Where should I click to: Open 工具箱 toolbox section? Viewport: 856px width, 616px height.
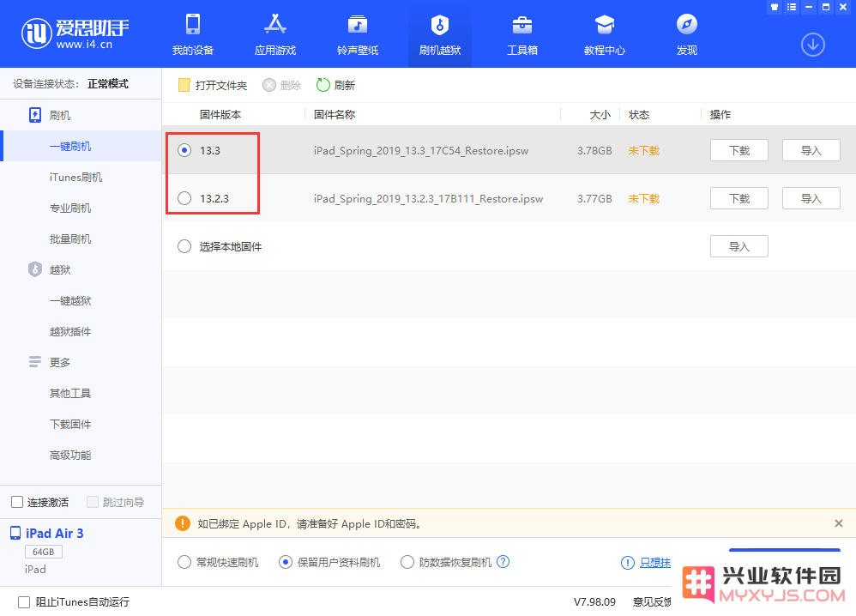521,34
